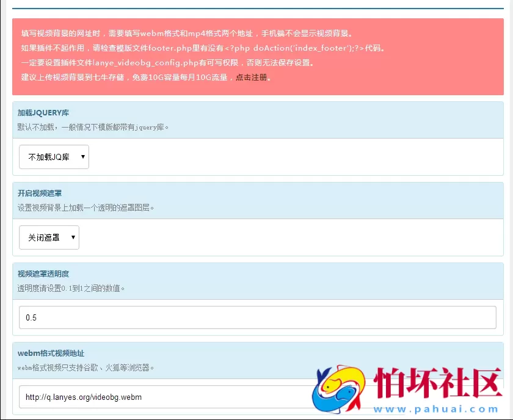513x420 pixels.
Task: Open the "关闭遮罩" mask dropdown
Action: click(49, 238)
